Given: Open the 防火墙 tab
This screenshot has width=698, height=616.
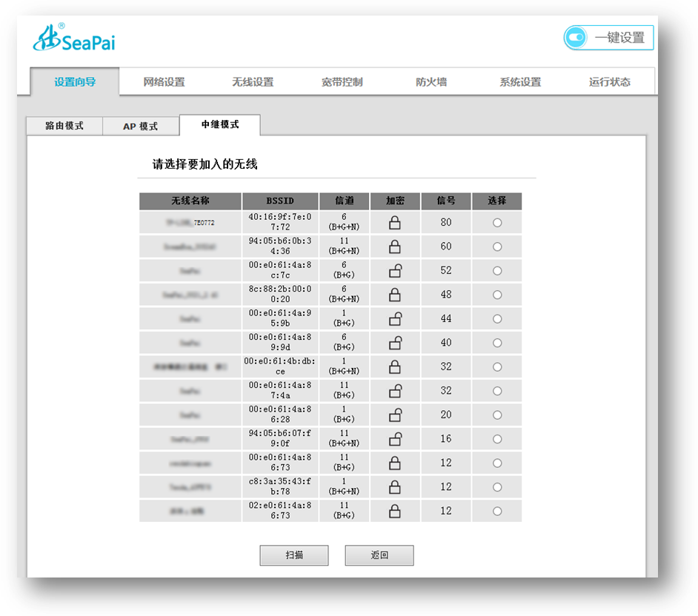Looking at the screenshot, I should click(x=431, y=82).
